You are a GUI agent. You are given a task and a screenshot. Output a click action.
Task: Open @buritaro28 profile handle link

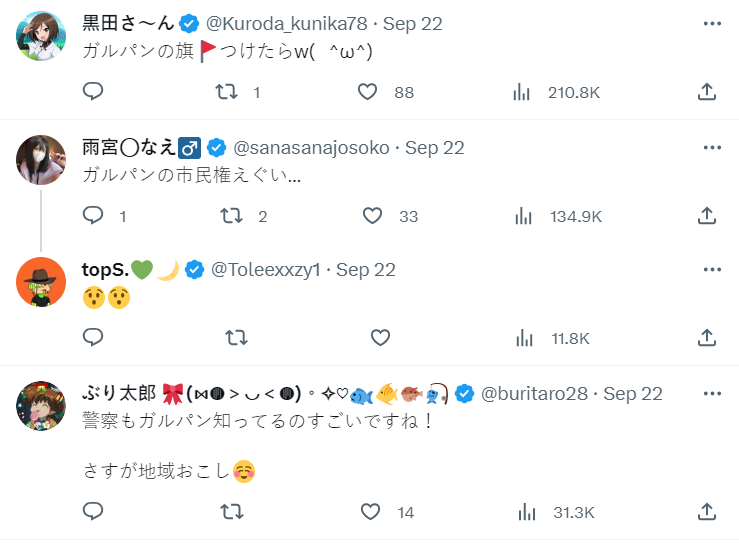click(537, 394)
